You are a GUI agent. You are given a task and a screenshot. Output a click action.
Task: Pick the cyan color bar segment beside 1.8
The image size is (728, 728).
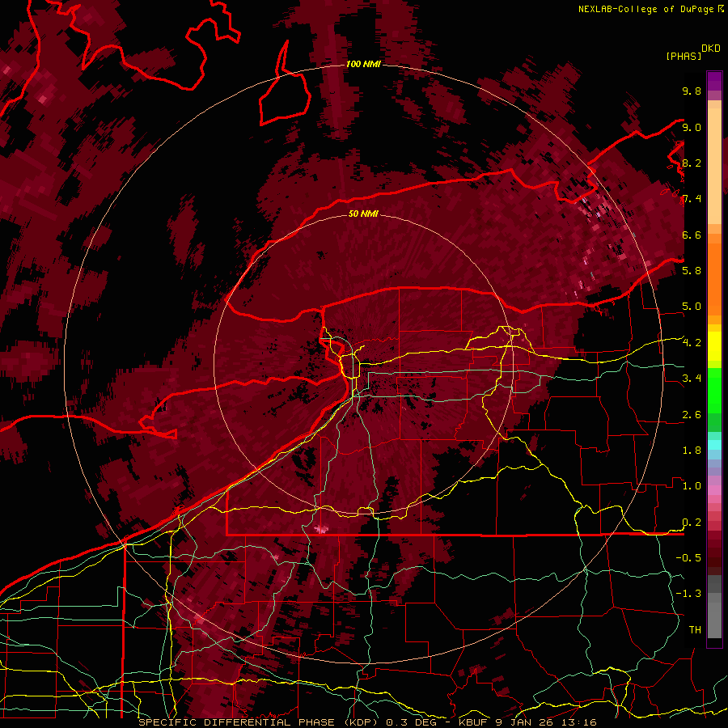(714, 445)
